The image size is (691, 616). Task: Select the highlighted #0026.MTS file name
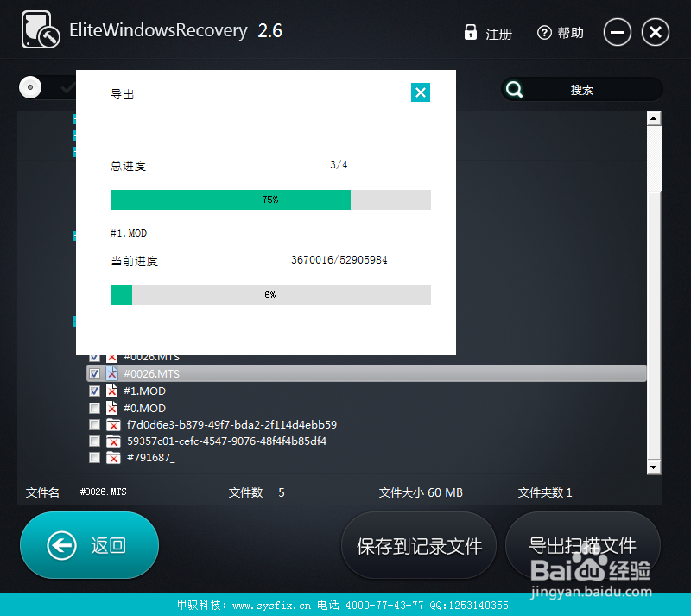pos(151,373)
